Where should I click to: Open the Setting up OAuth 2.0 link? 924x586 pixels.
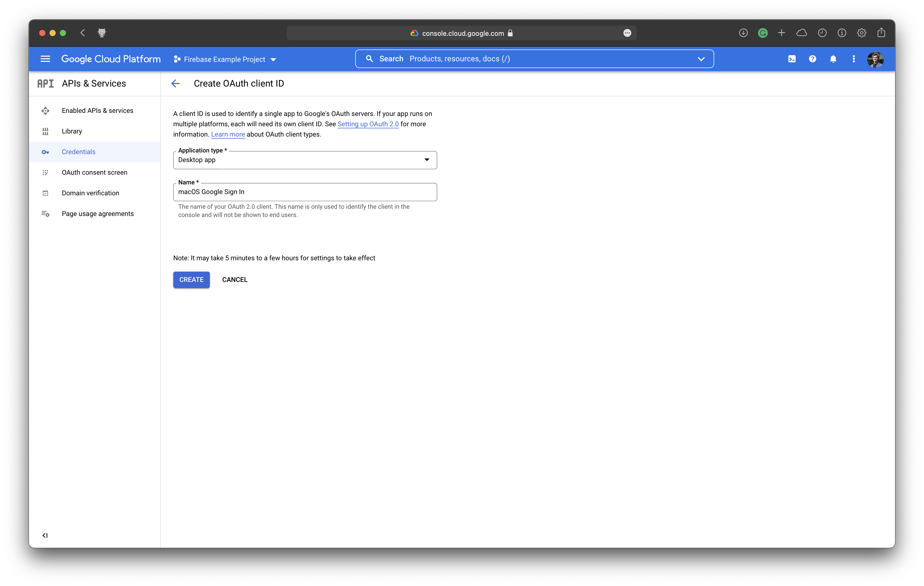(x=368, y=124)
